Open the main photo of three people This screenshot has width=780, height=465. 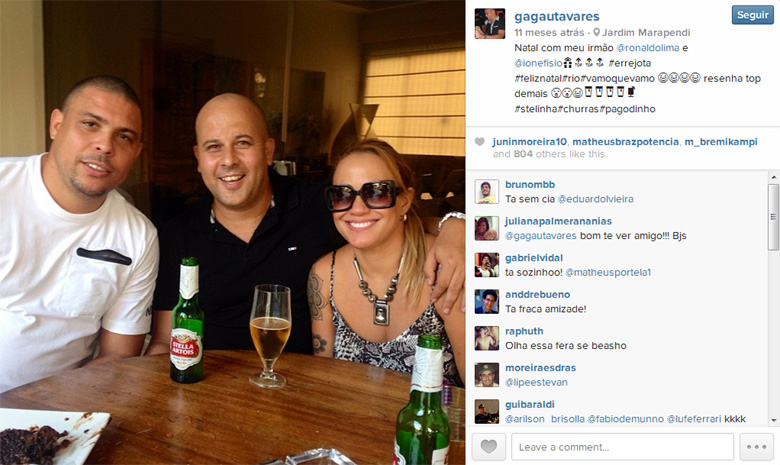pyautogui.click(x=232, y=232)
